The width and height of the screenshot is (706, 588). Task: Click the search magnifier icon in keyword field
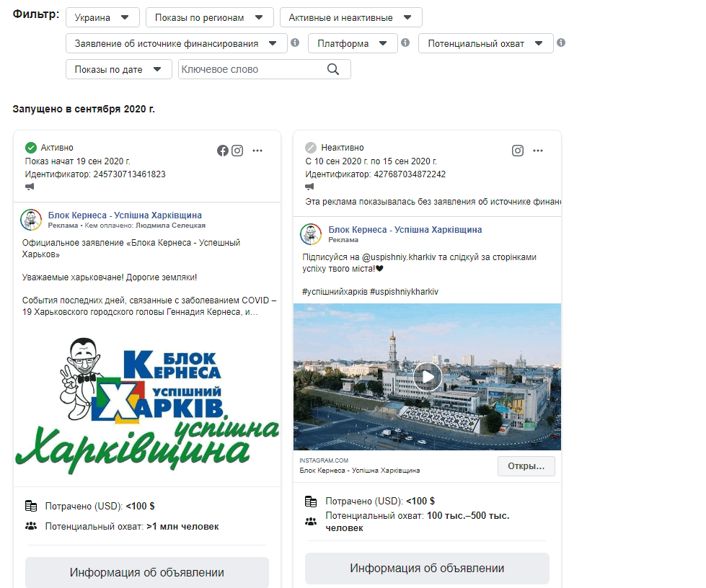(333, 69)
